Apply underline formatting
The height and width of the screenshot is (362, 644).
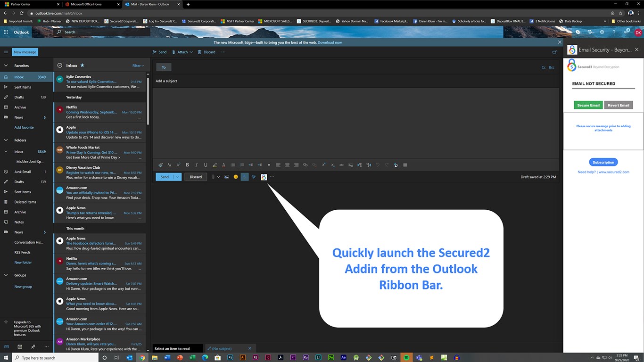[x=206, y=165]
